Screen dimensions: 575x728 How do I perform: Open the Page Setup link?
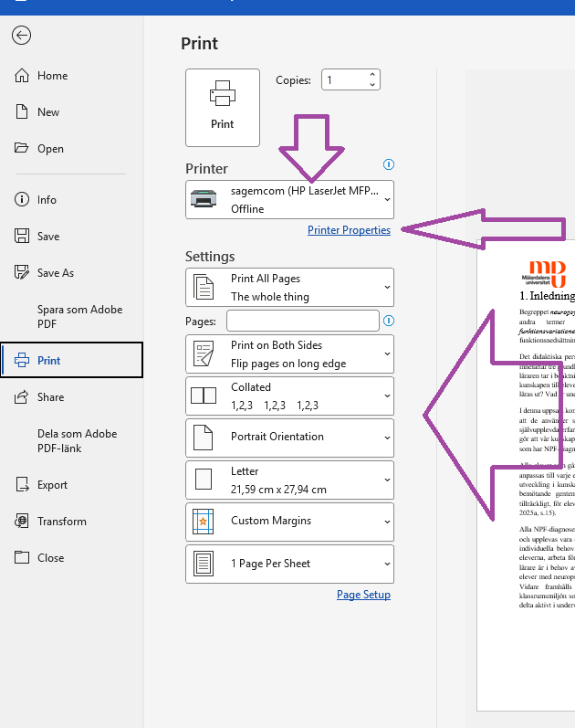(x=363, y=595)
